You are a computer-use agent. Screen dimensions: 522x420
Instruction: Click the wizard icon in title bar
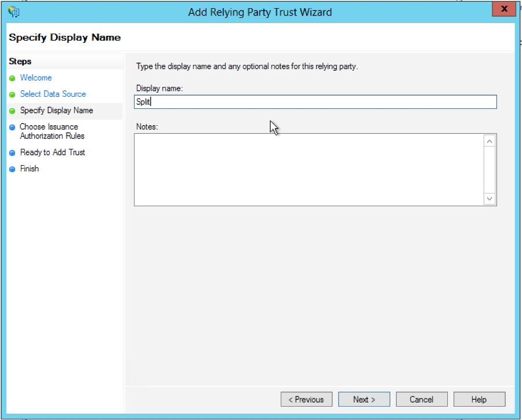14,12
